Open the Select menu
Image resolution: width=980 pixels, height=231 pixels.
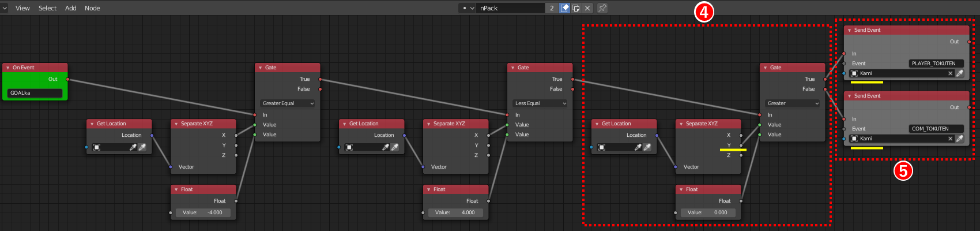click(47, 8)
